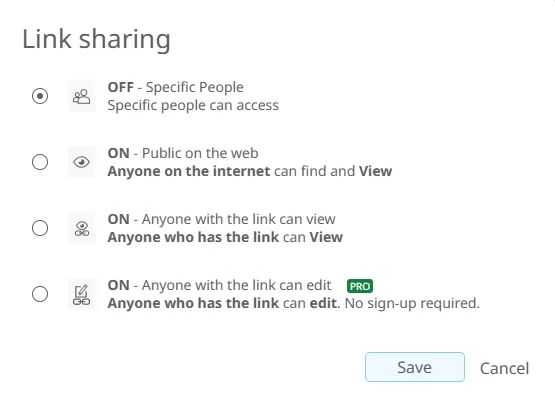
Task: Click 'ON - Anyone with the link can edit' label
Action: pos(219,285)
